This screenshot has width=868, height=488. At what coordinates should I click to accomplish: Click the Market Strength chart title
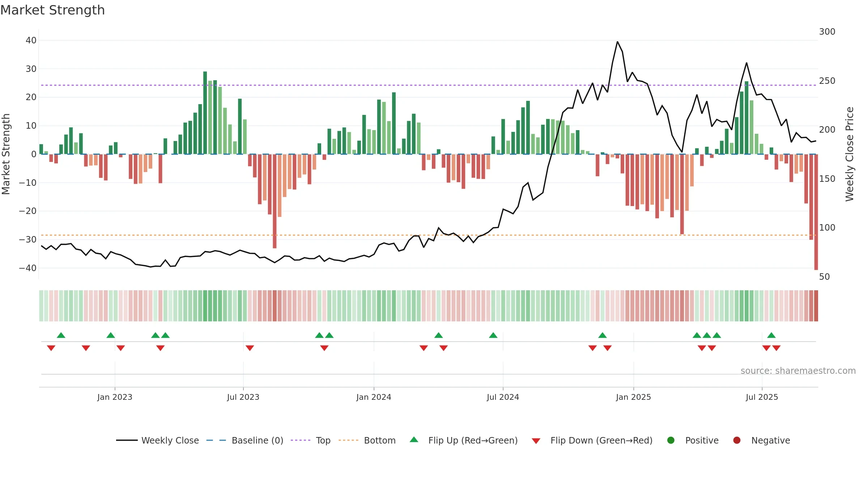52,10
